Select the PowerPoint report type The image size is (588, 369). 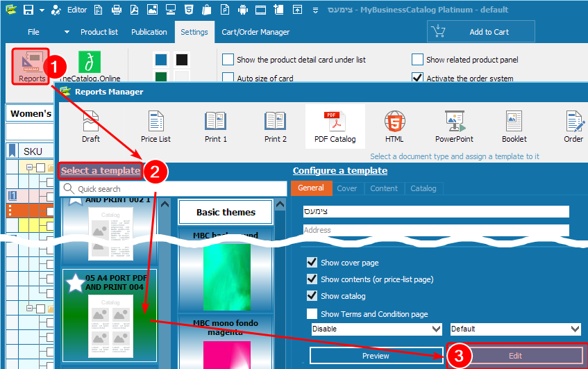coord(454,126)
